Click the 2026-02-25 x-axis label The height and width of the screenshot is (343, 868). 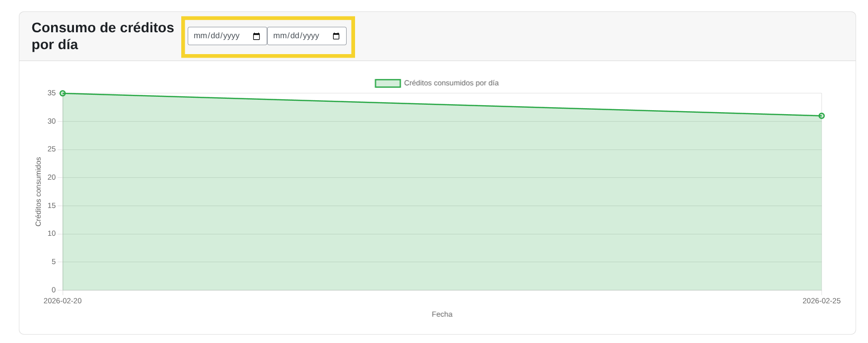tap(821, 301)
